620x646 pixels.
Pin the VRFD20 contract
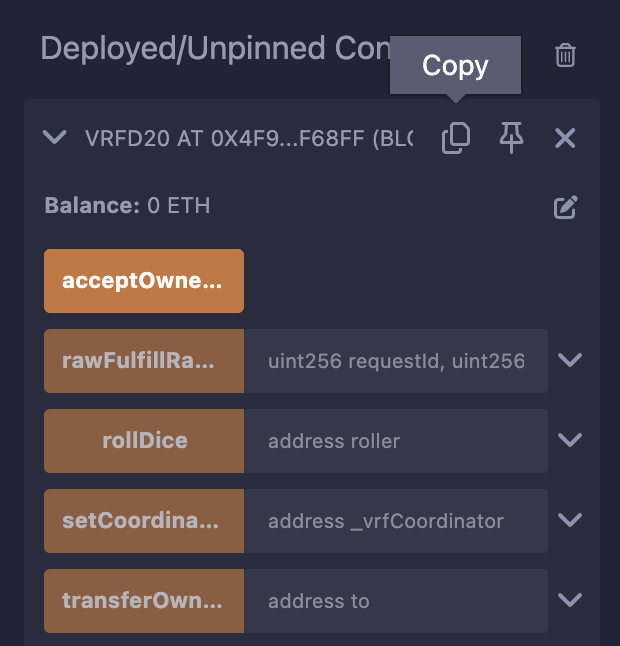(x=511, y=139)
